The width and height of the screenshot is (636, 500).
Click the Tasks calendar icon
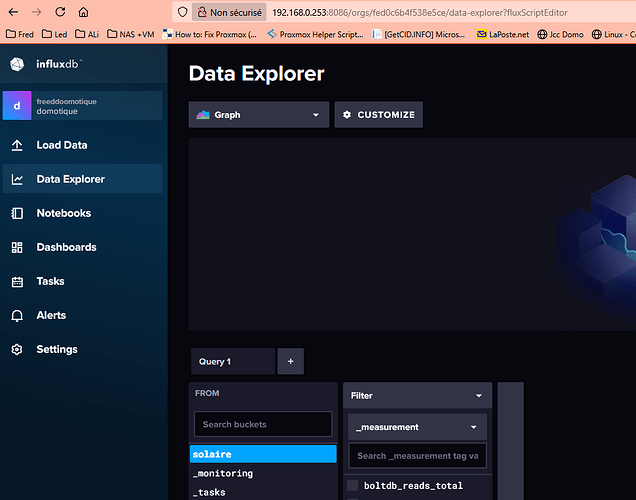click(x=17, y=281)
